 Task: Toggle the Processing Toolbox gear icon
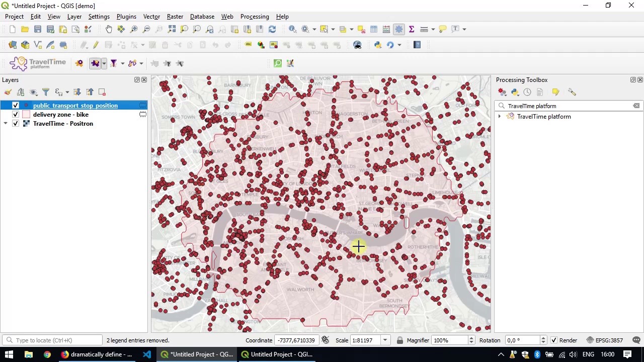[x=399, y=29]
